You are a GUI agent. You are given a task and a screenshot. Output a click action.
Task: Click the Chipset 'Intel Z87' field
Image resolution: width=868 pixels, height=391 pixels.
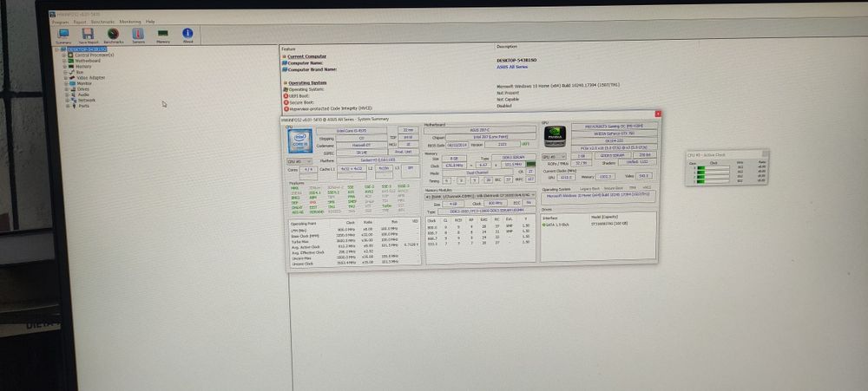coord(490,137)
